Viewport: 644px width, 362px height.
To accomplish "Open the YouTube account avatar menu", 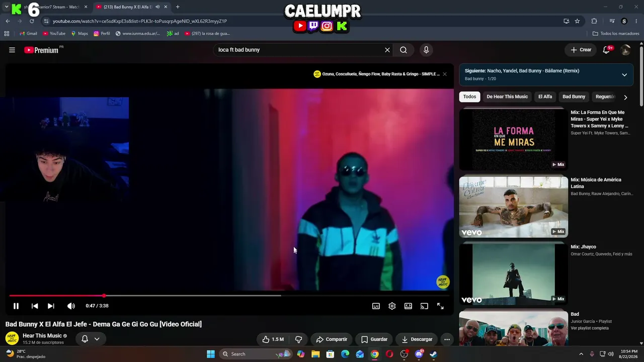I will coord(625,50).
